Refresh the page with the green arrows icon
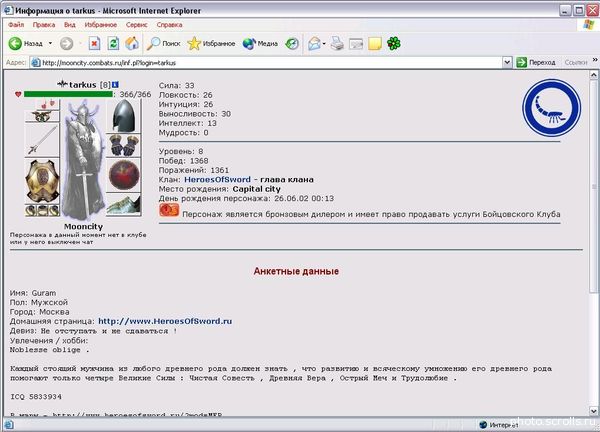The width and height of the screenshot is (600, 432). point(113,44)
